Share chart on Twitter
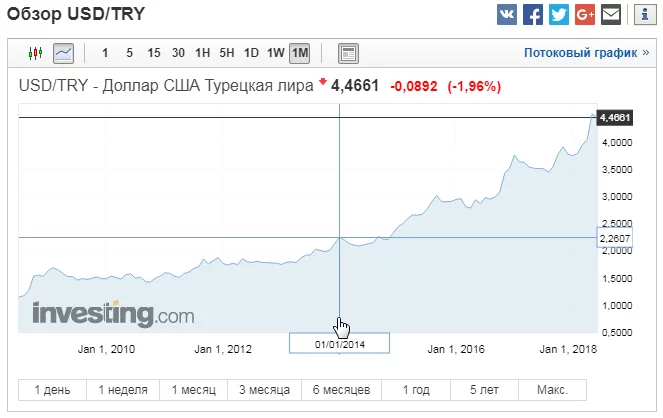This screenshot has height=418, width=663. pyautogui.click(x=559, y=15)
